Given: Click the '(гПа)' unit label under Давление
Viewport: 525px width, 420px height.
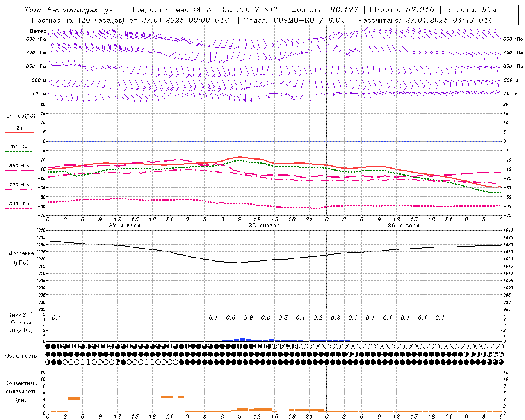Looking at the screenshot, I should [21, 263].
